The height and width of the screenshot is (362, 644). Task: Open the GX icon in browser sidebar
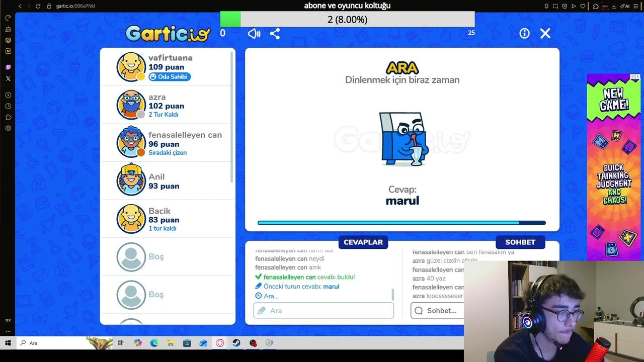coord(8,320)
